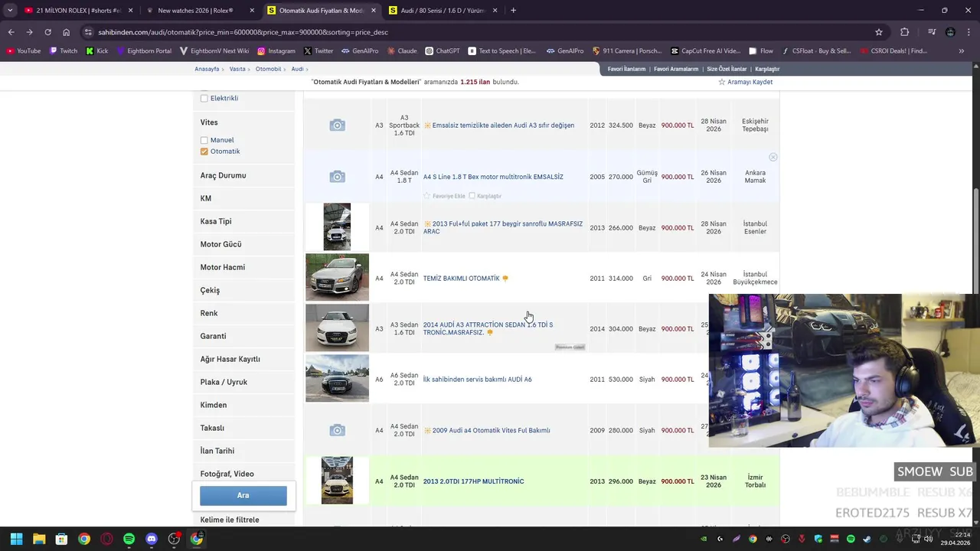
Task: Open '2013 2.0TDI 177HP MULTİTRONİC' listing
Action: pyautogui.click(x=473, y=481)
